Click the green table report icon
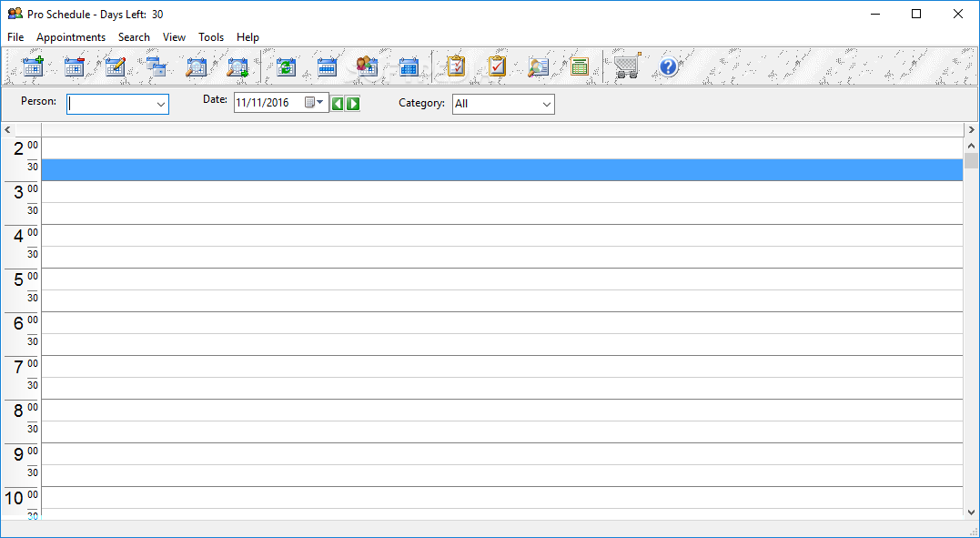The height and width of the screenshot is (538, 980). (x=580, y=66)
